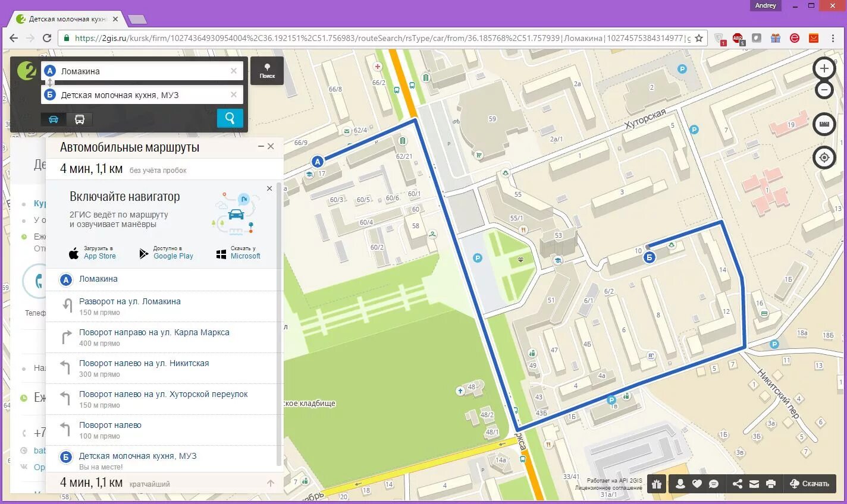Share the map with the share icon
Screen dimensions: 847x504
(x=738, y=484)
